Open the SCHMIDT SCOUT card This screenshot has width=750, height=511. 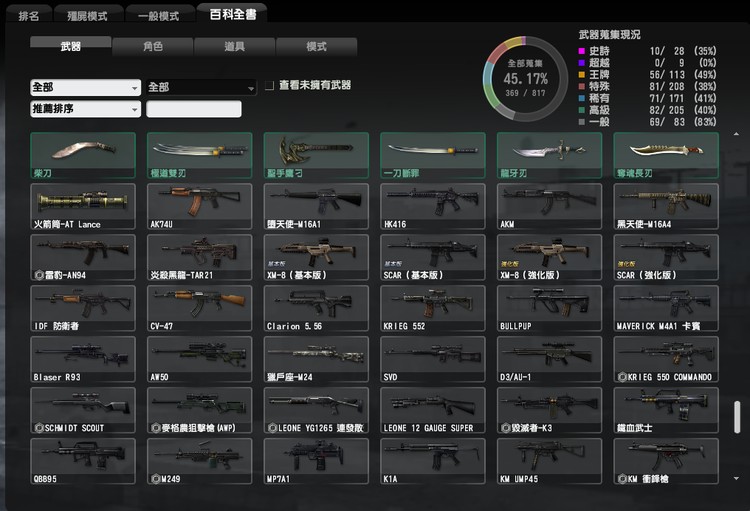pos(83,410)
